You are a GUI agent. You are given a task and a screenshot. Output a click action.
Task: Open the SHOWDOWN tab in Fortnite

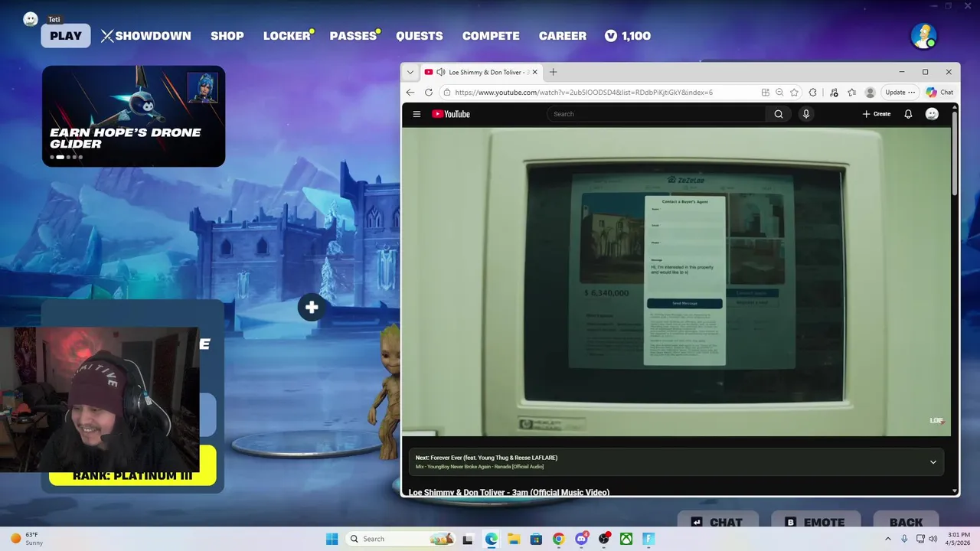tap(145, 36)
